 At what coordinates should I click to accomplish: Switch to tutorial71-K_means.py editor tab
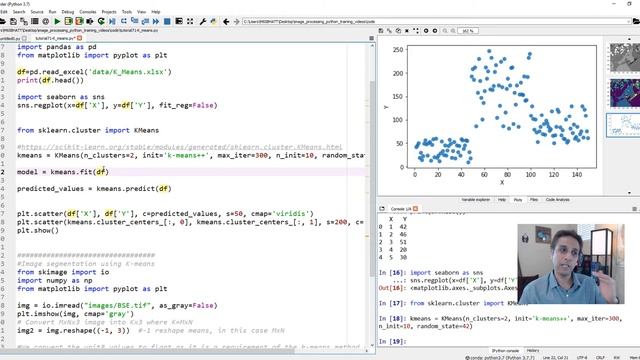56,38
